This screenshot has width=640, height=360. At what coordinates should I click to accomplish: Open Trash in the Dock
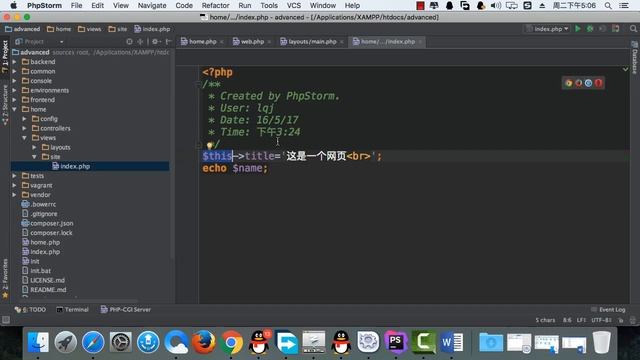pos(601,342)
